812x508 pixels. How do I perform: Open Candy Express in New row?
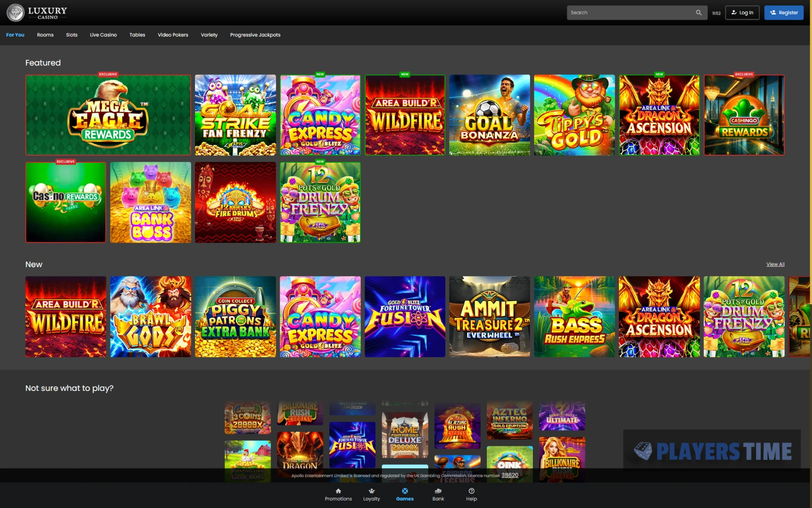320,317
